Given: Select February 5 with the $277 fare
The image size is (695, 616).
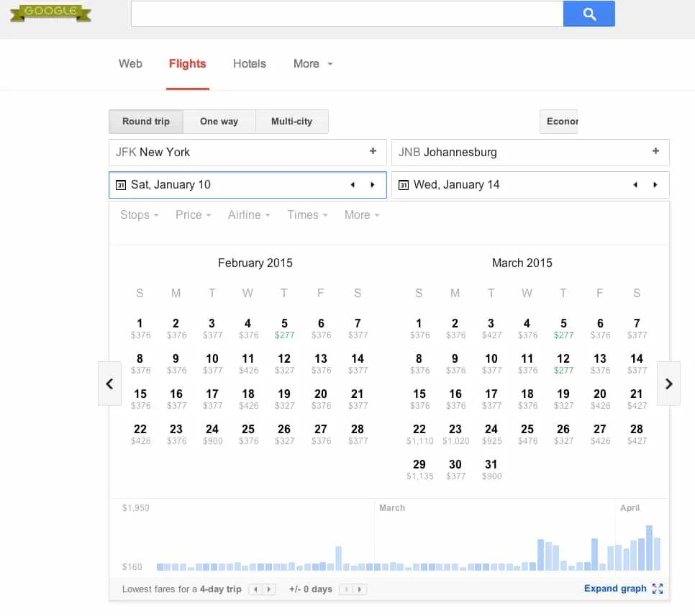Looking at the screenshot, I should pos(284,327).
